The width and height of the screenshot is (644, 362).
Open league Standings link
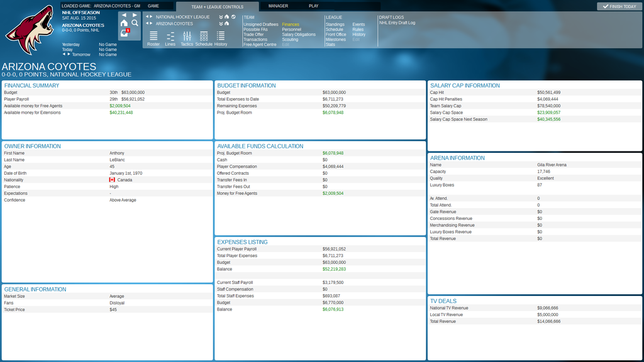click(x=335, y=25)
